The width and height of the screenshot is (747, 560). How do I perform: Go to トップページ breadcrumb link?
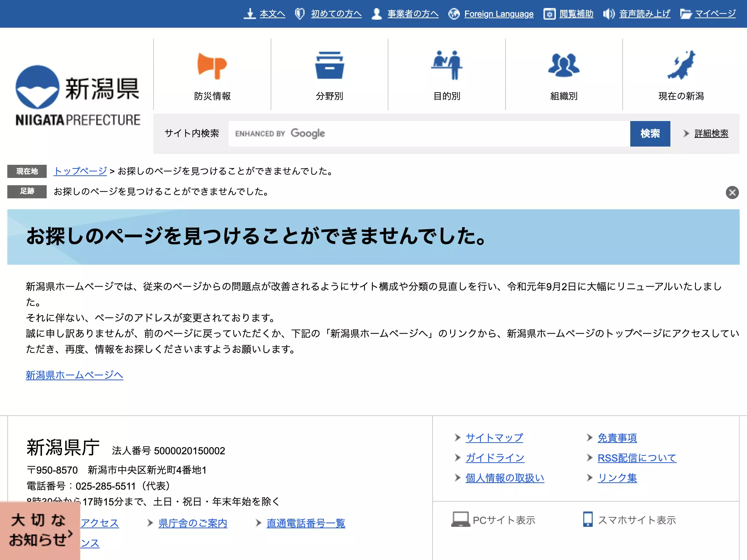[x=80, y=171]
